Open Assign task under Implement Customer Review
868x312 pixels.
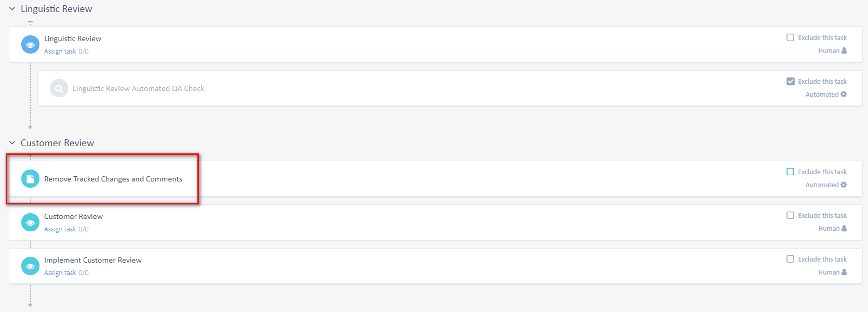point(60,273)
